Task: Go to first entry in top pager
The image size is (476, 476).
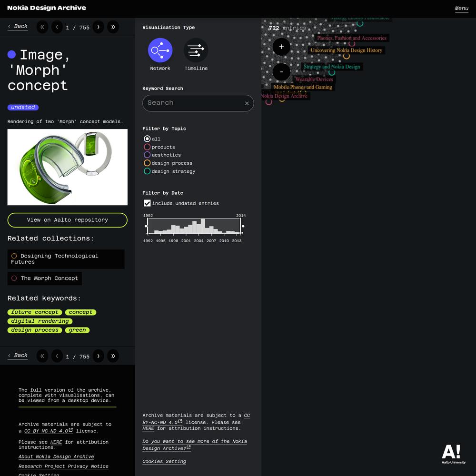Action: coord(42,27)
